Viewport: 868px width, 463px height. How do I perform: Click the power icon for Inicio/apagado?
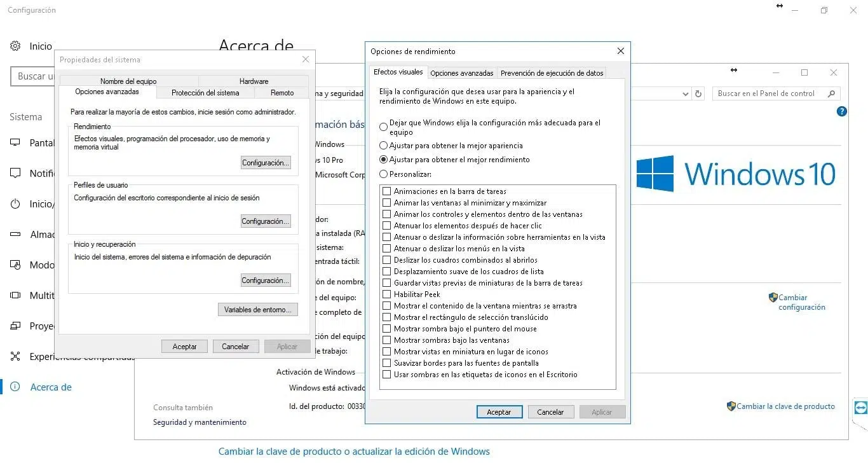[x=15, y=204]
